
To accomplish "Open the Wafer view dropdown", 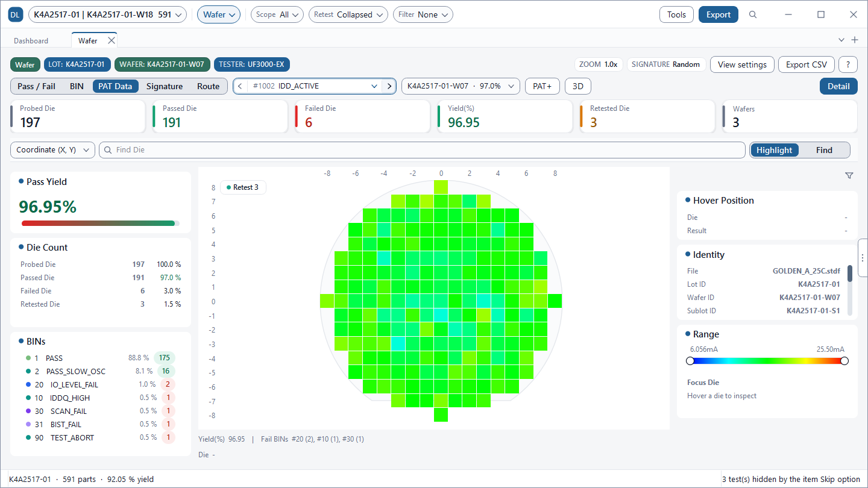I will coord(219,14).
